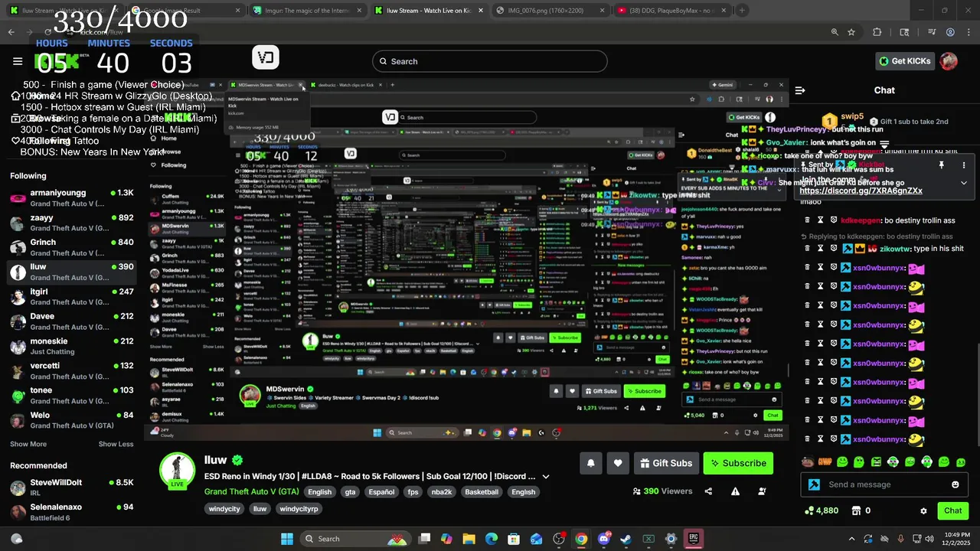Open the emoji picker smiley icon

[955, 484]
